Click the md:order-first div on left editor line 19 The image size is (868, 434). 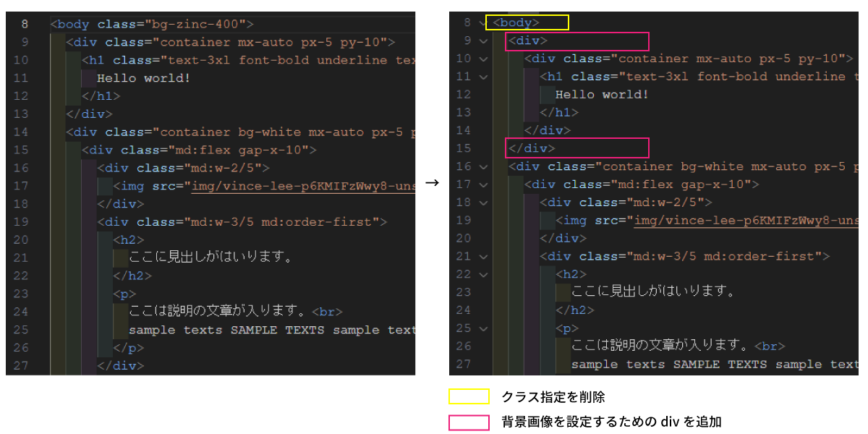[x=242, y=222]
